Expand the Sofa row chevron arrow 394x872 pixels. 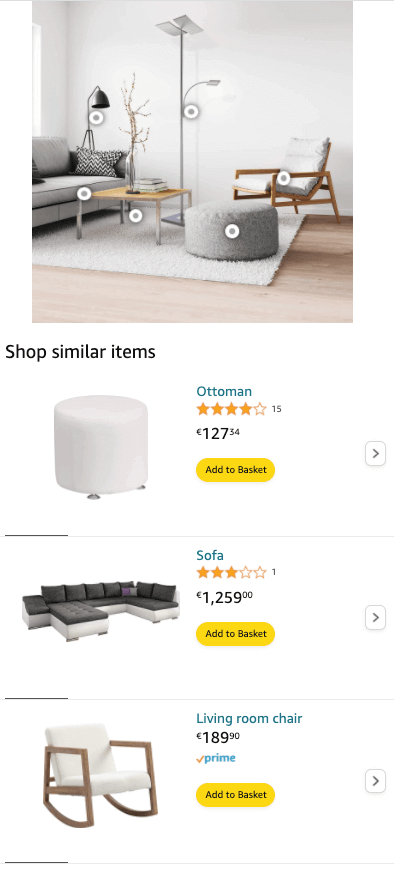click(376, 617)
